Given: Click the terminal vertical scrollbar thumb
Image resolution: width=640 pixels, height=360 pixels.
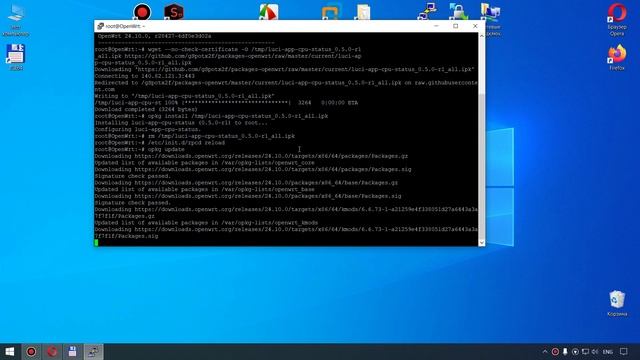Looking at the screenshot, I should tap(482, 167).
